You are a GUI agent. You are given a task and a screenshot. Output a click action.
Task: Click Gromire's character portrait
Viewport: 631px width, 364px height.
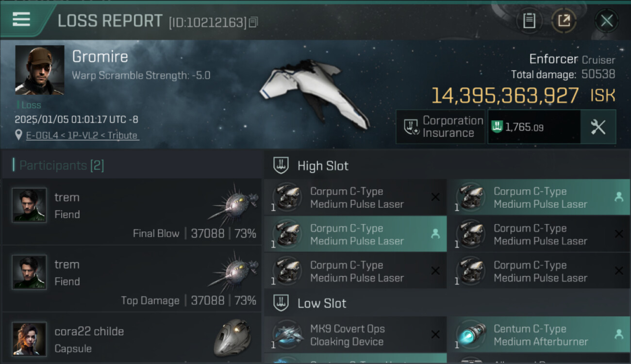pos(40,70)
